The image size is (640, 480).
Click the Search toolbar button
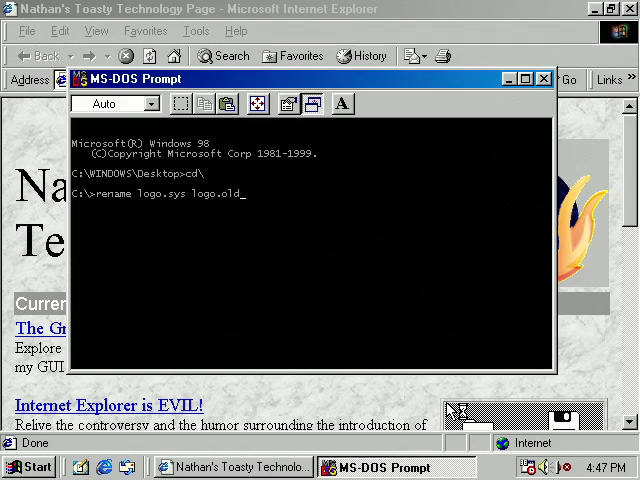[x=223, y=56]
